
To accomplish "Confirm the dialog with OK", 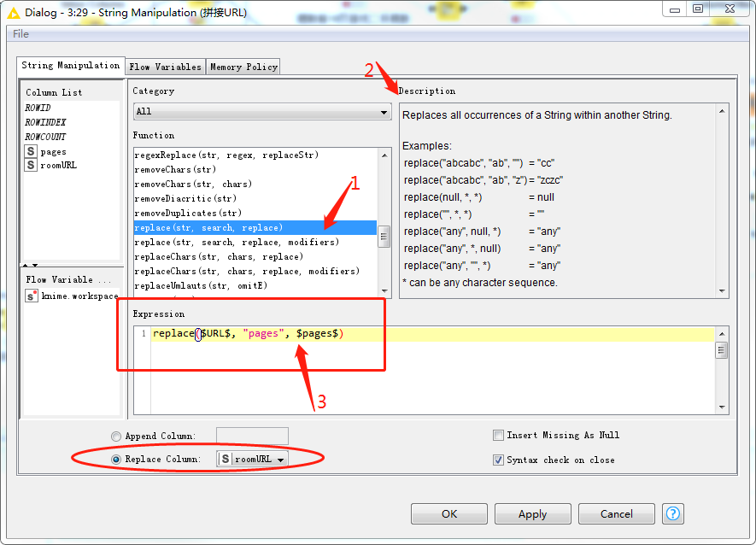I will click(x=448, y=513).
